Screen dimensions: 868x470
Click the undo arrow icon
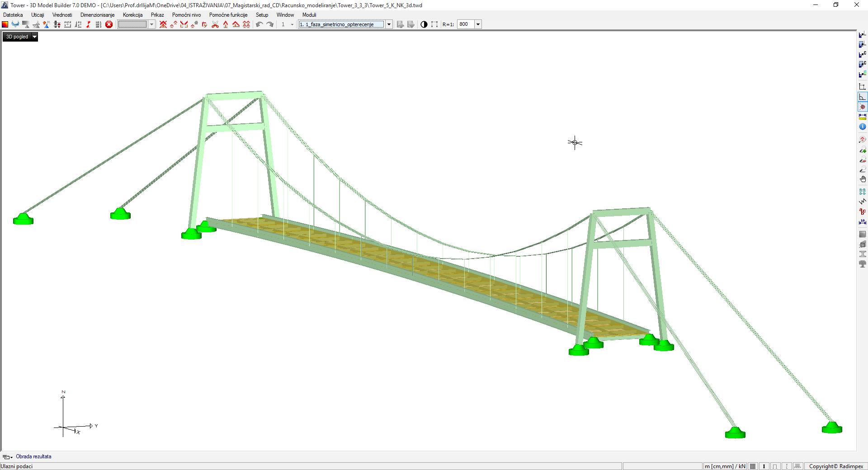click(259, 24)
